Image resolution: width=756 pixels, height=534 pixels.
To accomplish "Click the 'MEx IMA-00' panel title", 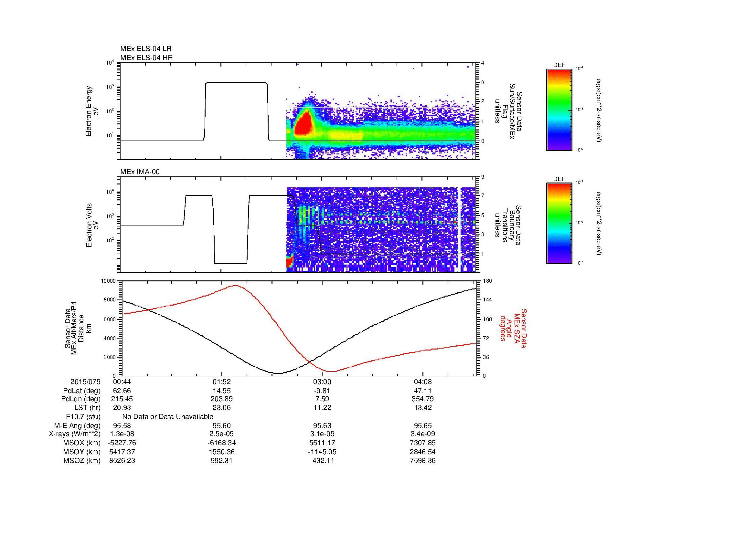I will [x=140, y=172].
